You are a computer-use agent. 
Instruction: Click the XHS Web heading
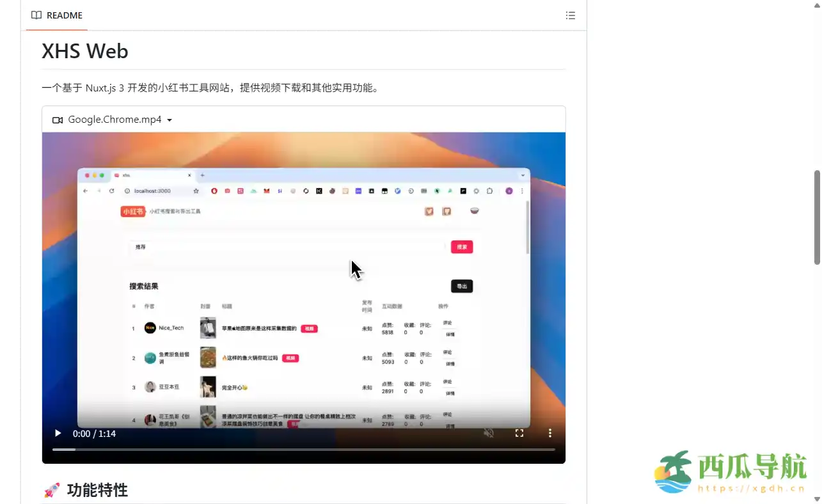85,51
